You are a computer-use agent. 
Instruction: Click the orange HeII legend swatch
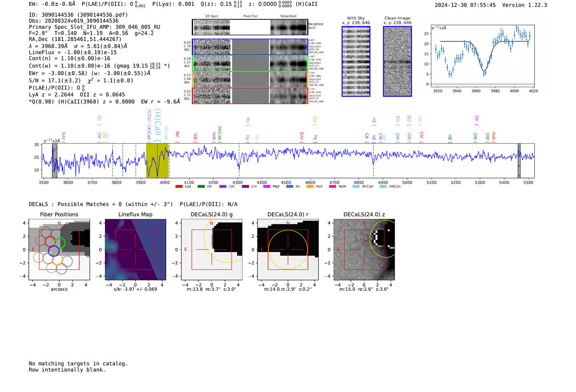click(310, 186)
